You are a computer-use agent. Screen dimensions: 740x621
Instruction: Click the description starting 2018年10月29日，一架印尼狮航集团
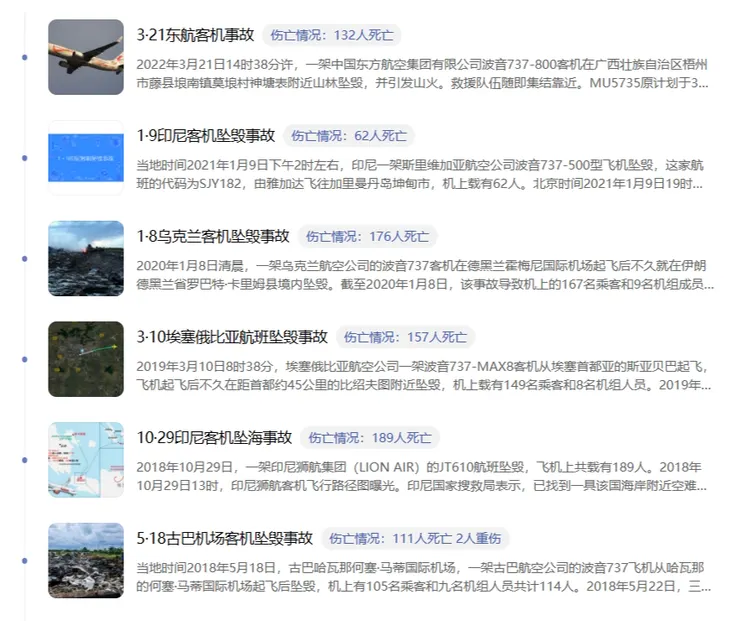pyautogui.click(x=421, y=476)
